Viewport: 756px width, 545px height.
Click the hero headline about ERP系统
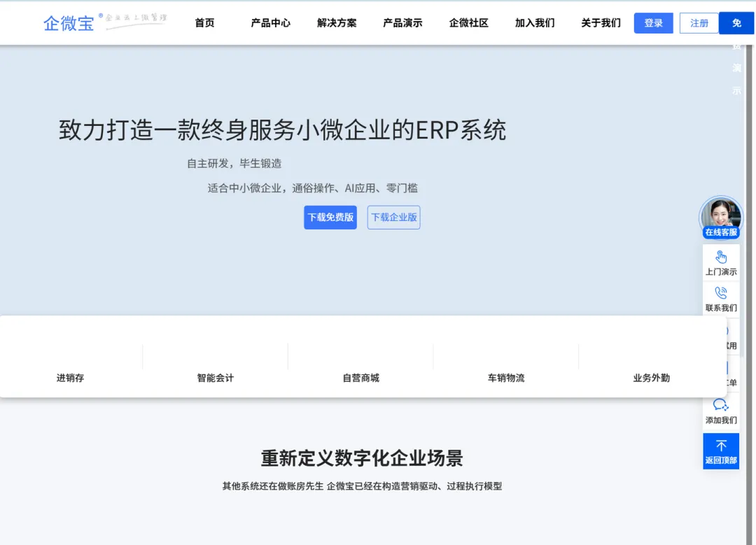tap(283, 129)
